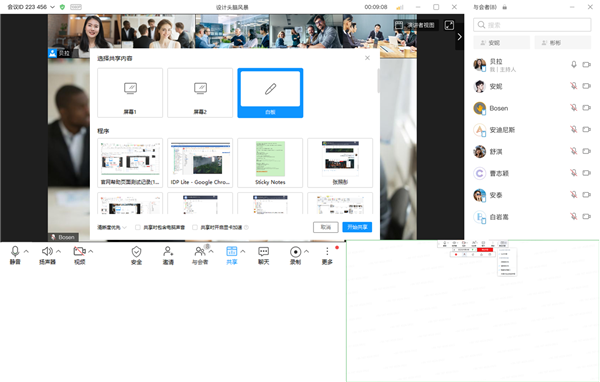Open the 聊天 chat bubble icon
The image size is (600, 382).
point(263,255)
